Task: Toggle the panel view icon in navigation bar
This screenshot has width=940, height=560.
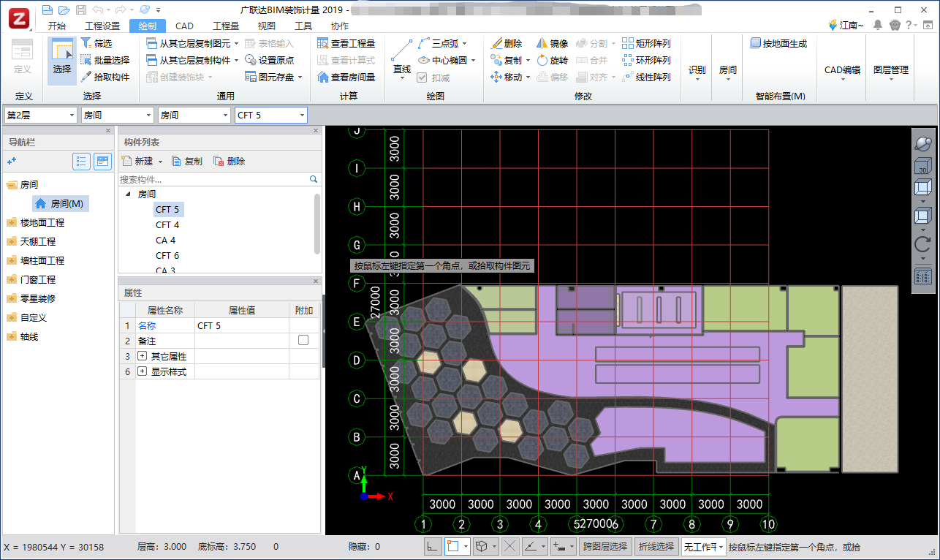Action: (102, 162)
